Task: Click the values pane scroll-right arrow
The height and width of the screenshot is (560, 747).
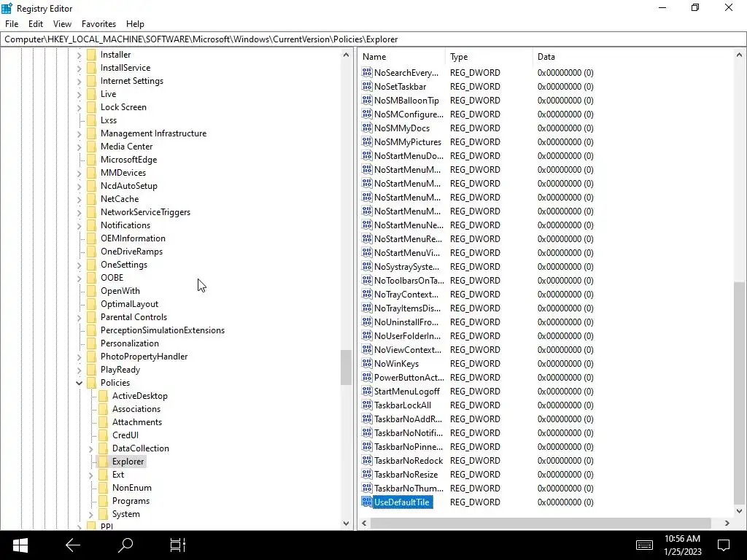Action: click(x=727, y=523)
